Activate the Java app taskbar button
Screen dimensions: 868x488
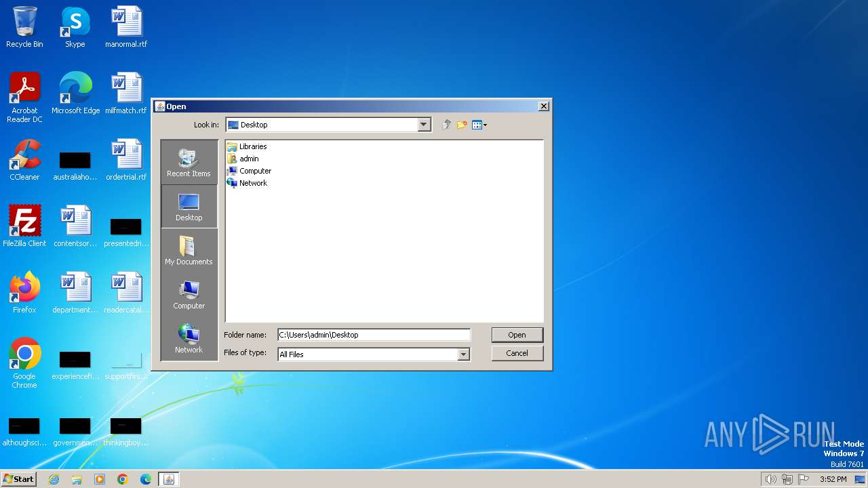pyautogui.click(x=169, y=479)
